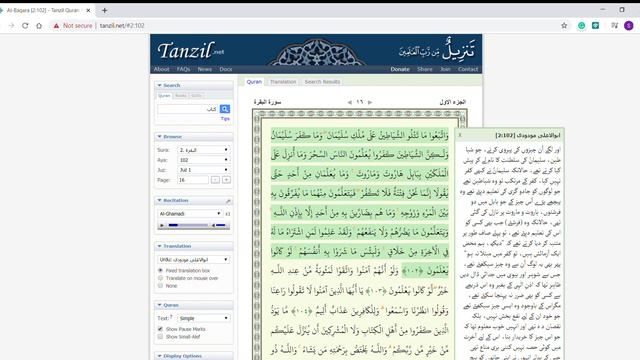Screen dimensions: 640x360
Task: Collapse the Translation panel
Action: 160,246
